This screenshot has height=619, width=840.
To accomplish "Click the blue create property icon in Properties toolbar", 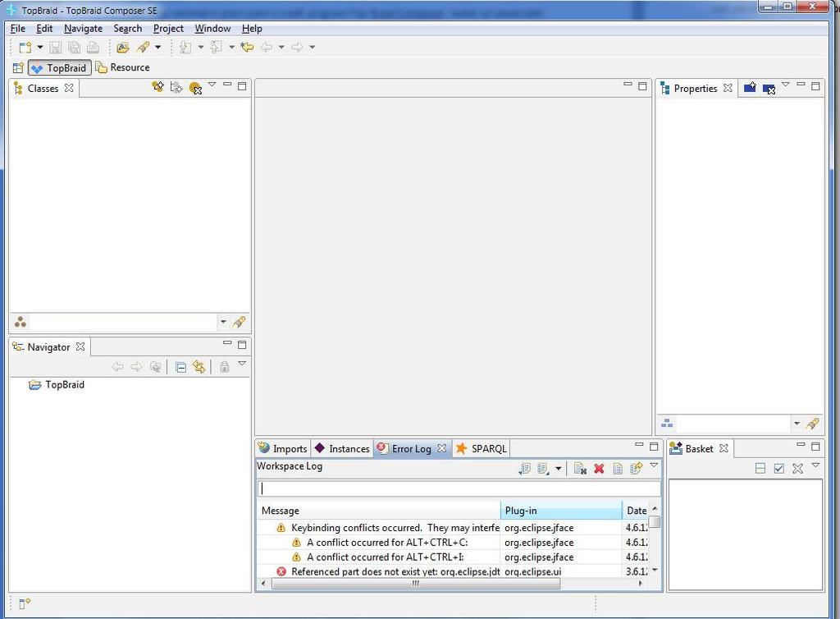I will tap(750, 87).
